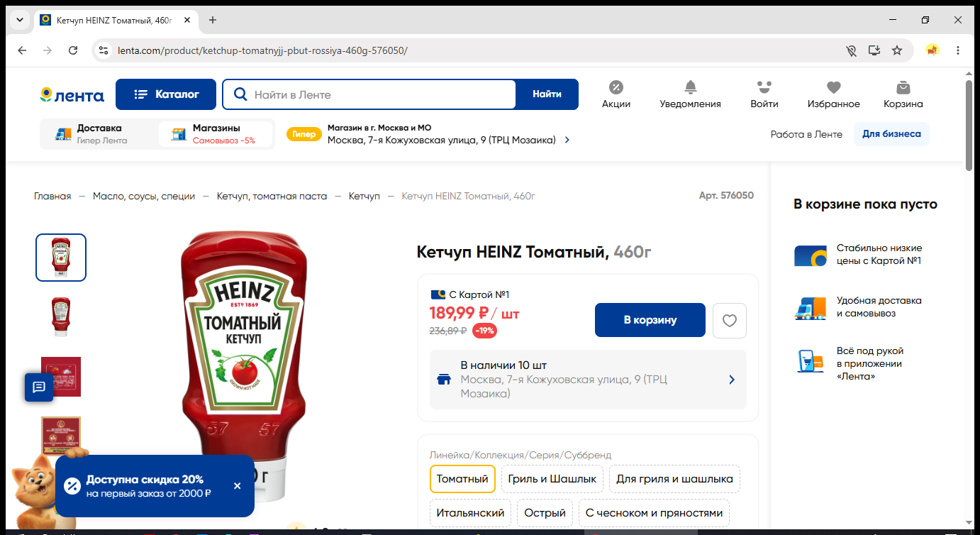Screen dimensions: 980x535
Task: Click the Доступна скидка 20% banner
Action: coord(155,486)
